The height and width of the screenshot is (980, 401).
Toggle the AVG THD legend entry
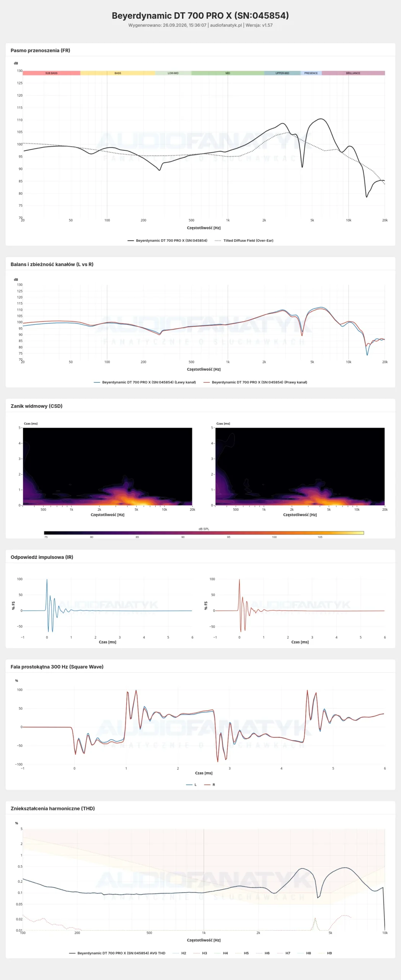coord(117,953)
